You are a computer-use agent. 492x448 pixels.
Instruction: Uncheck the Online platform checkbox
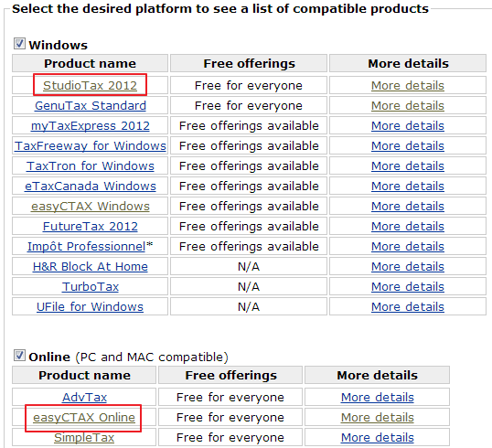pyautogui.click(x=19, y=356)
